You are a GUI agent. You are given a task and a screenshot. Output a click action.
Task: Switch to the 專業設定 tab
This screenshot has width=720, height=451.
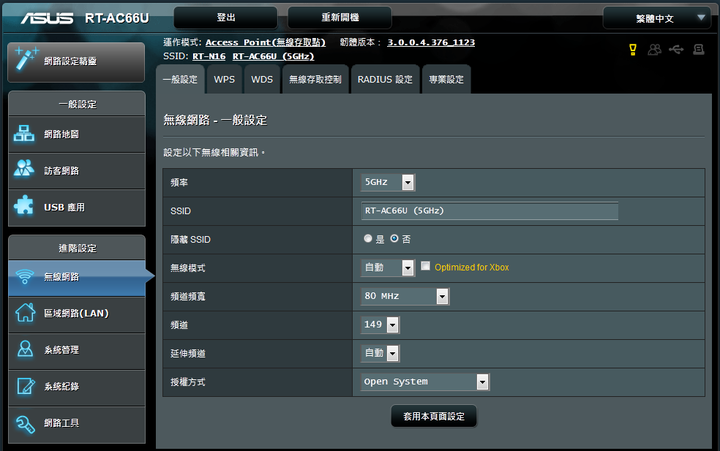pos(446,79)
